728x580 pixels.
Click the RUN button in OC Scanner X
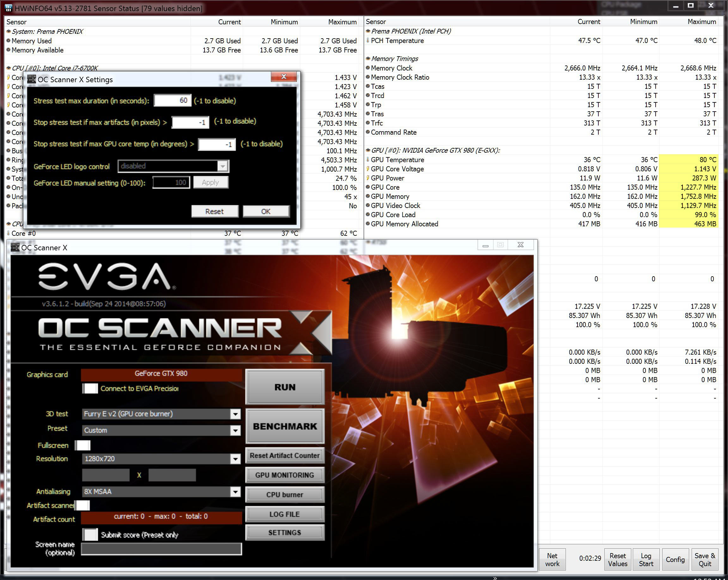coord(285,387)
